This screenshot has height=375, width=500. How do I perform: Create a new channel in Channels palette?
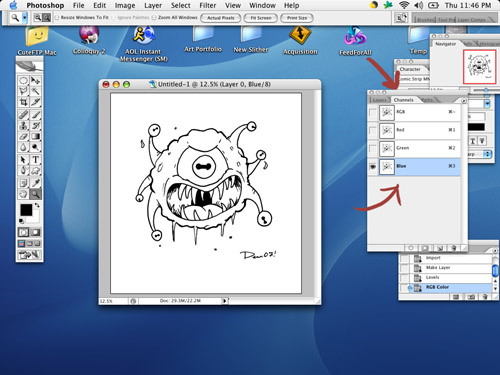pyautogui.click(x=439, y=248)
